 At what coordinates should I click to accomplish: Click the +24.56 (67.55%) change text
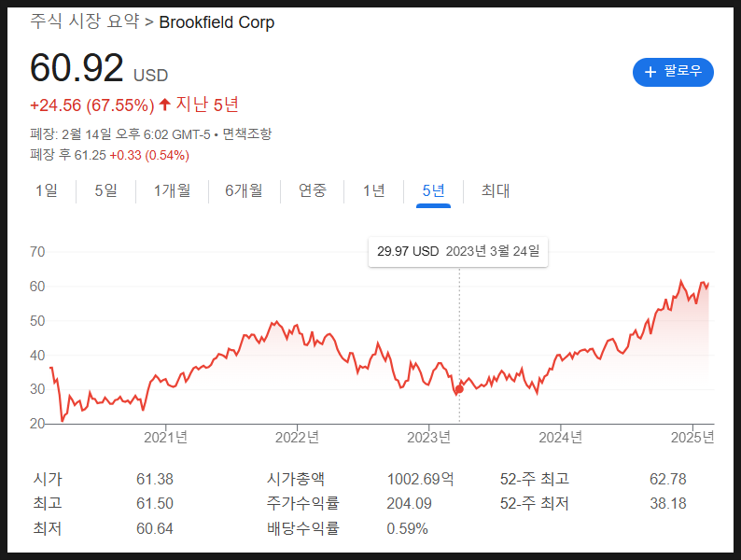coord(92,105)
